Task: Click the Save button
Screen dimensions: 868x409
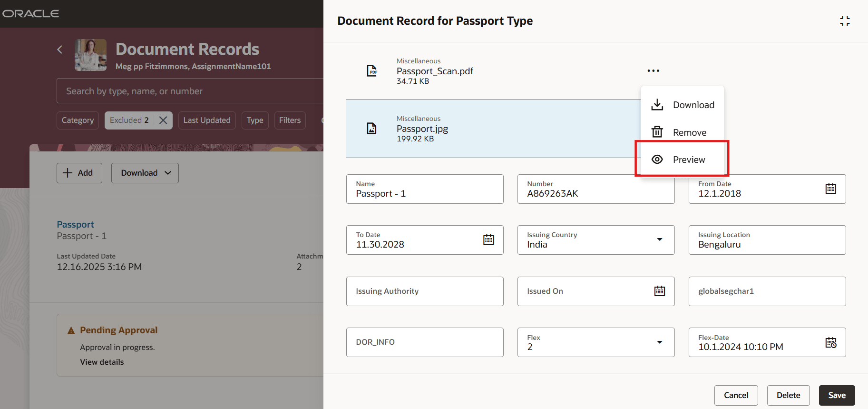Action: point(837,395)
